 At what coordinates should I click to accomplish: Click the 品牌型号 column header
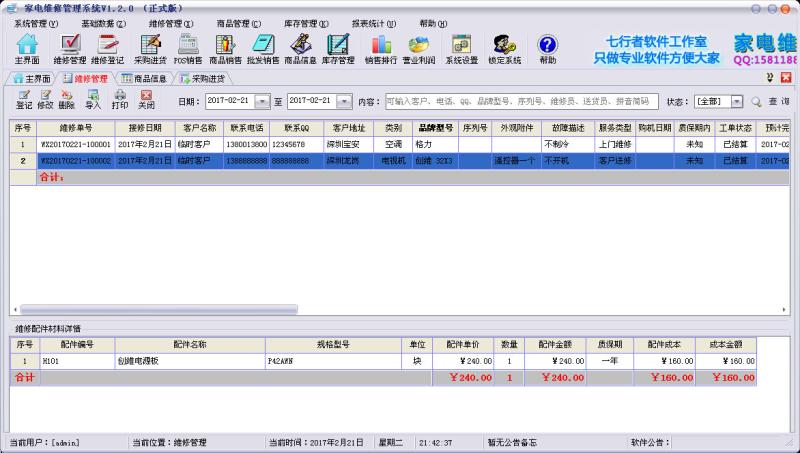coord(435,128)
